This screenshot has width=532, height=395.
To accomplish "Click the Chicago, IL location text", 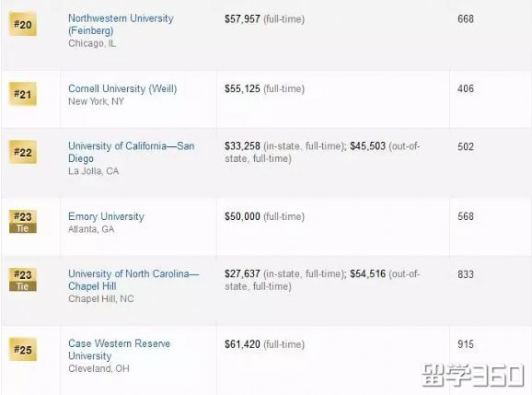I will 92,43.
